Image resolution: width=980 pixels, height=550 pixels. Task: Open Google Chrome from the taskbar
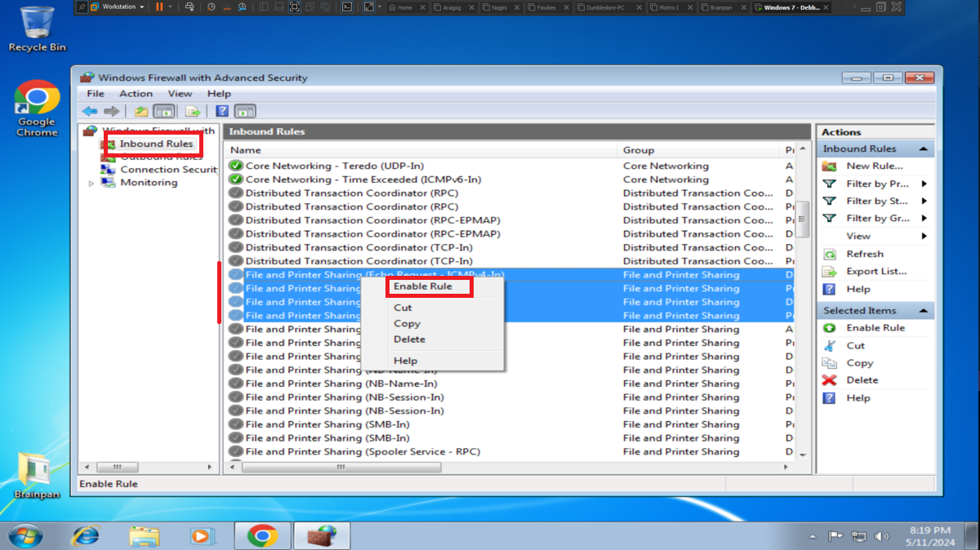[x=263, y=535]
